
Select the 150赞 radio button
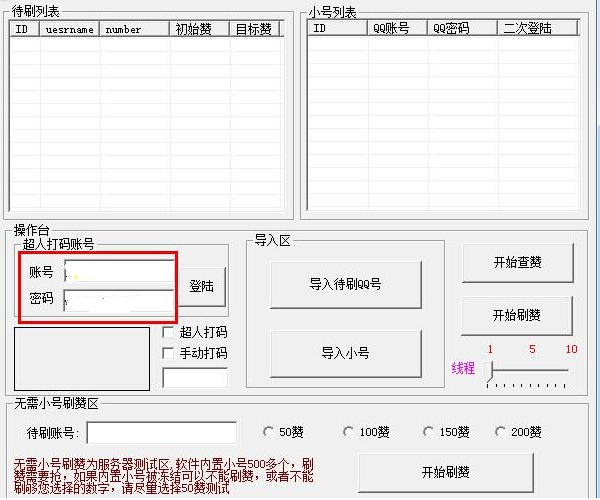[429, 432]
